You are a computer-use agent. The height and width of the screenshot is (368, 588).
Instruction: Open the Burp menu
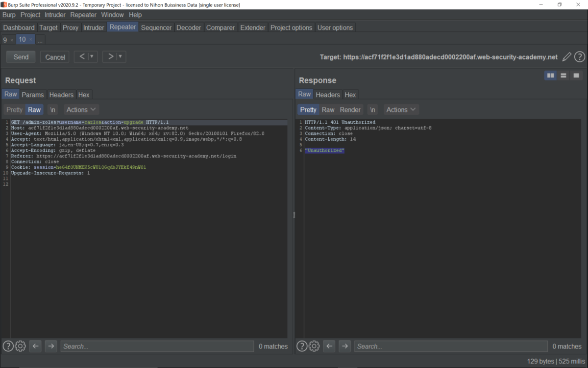[9, 15]
